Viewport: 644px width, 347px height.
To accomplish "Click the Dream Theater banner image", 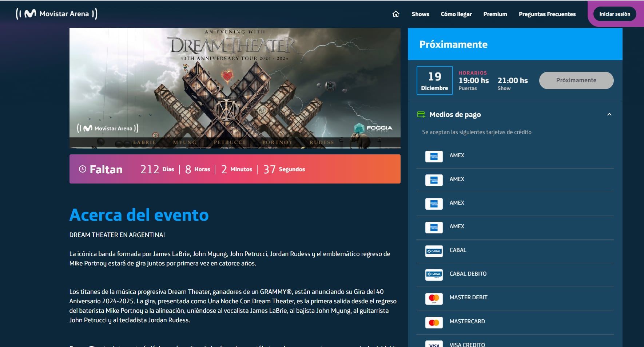I will coord(235,88).
